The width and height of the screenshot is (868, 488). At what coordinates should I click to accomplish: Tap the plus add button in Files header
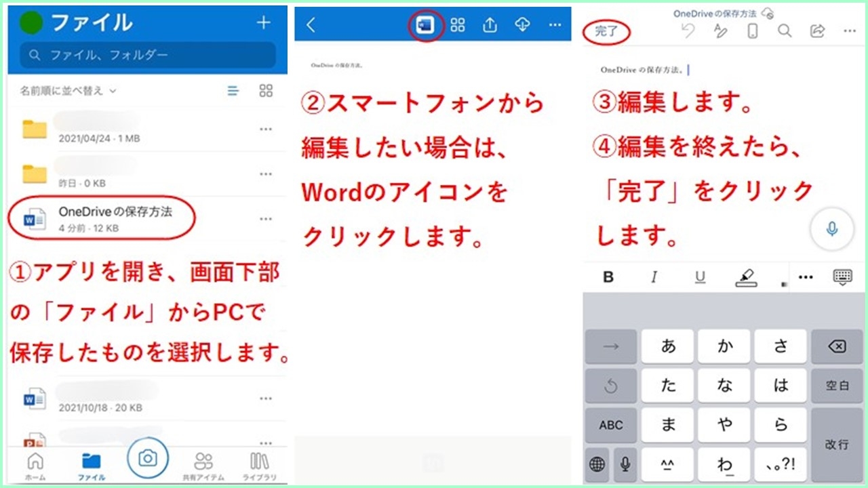click(x=263, y=22)
